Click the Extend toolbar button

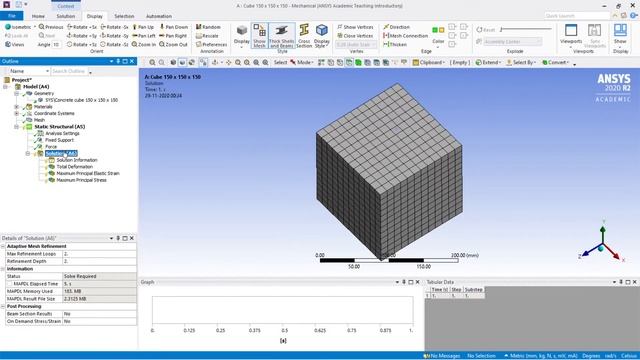[x=487, y=62]
